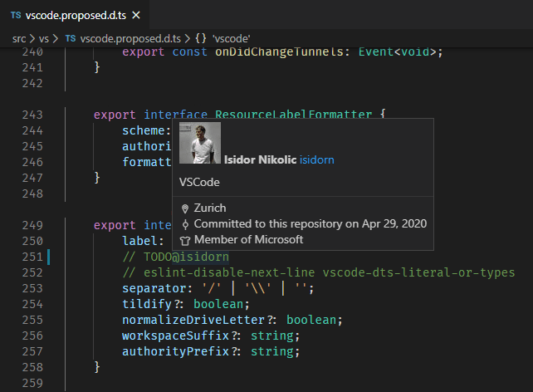Click Isidor Nikolic's avatar photo
The width and height of the screenshot is (533, 392).
[x=199, y=143]
